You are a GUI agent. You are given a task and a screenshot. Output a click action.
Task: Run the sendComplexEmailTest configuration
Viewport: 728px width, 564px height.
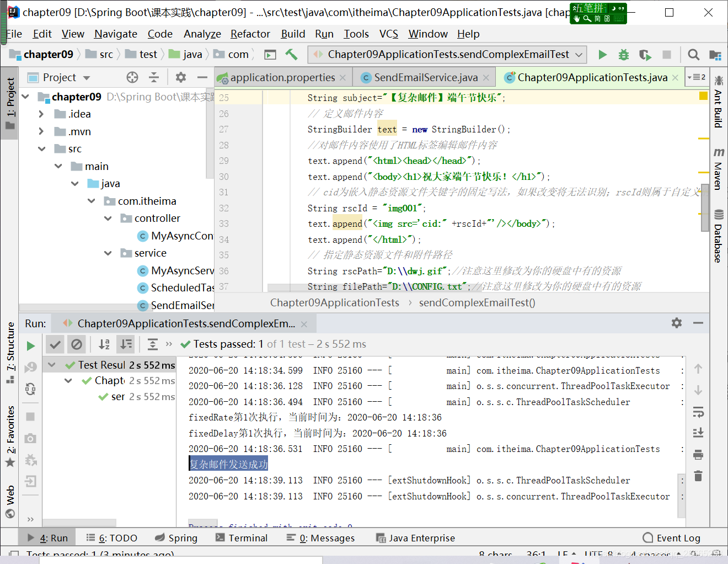tap(602, 55)
